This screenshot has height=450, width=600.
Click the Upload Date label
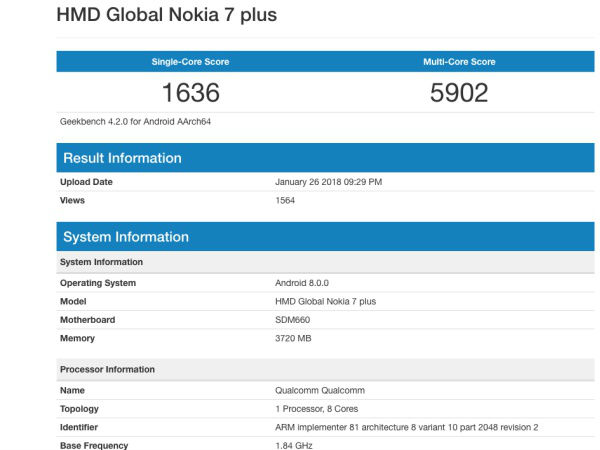[x=86, y=182]
